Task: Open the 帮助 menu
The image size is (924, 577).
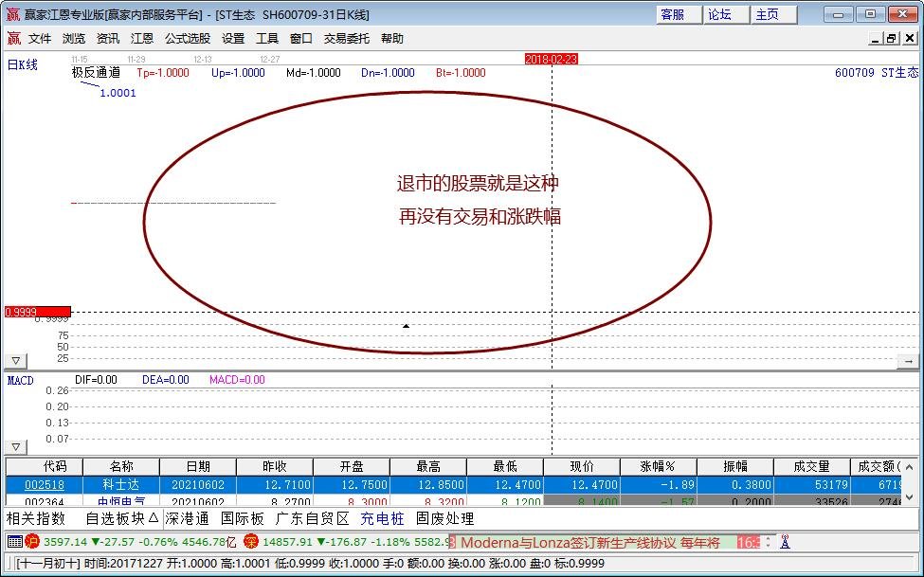Action: point(392,38)
